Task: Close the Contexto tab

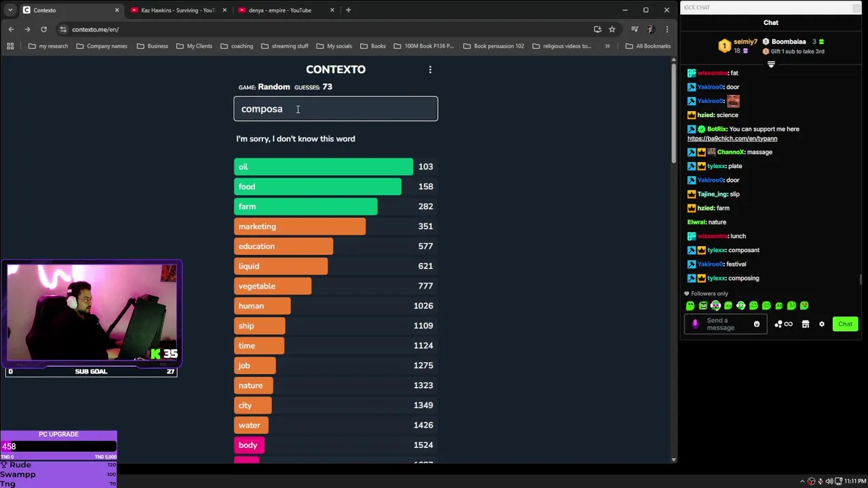Action: click(x=117, y=10)
